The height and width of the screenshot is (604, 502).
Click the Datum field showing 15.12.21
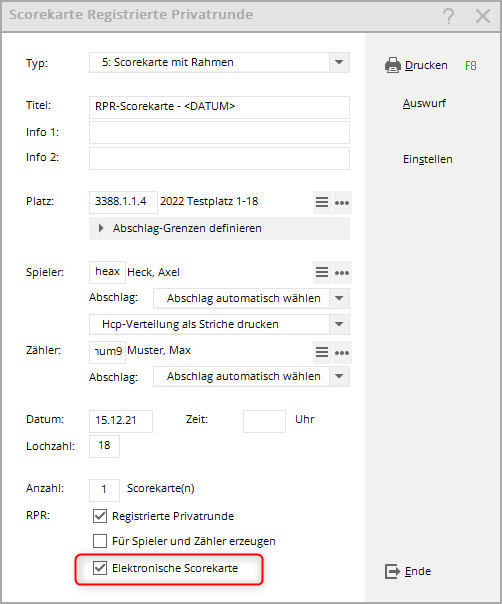click(121, 421)
